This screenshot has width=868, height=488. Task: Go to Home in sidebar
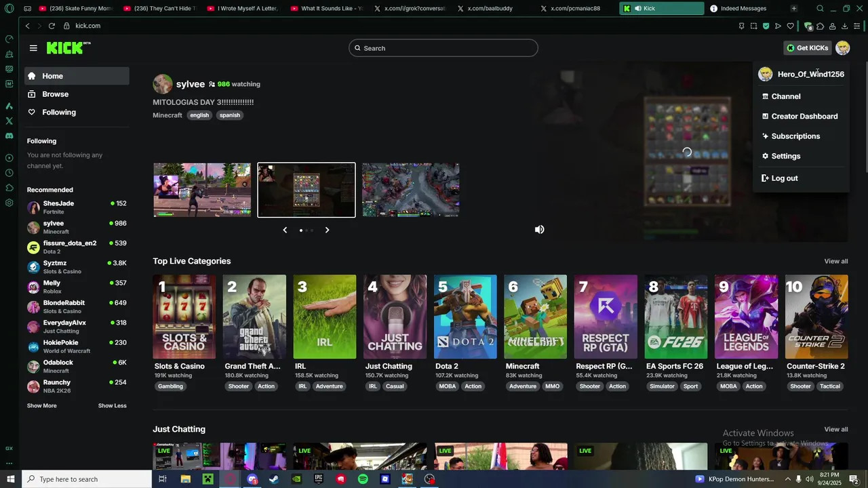[x=77, y=76]
